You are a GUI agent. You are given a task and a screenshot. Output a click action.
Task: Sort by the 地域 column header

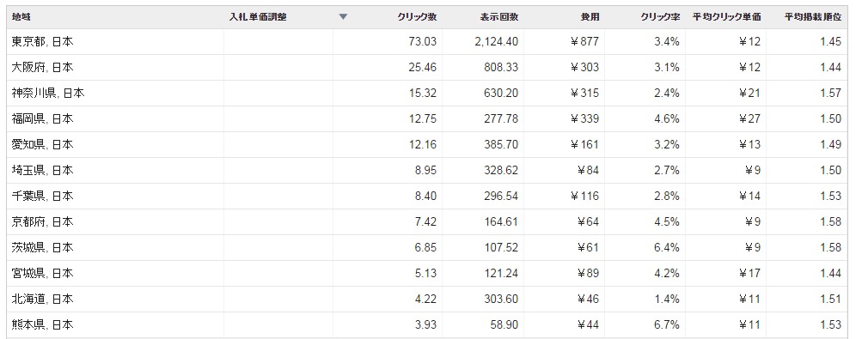click(x=21, y=17)
